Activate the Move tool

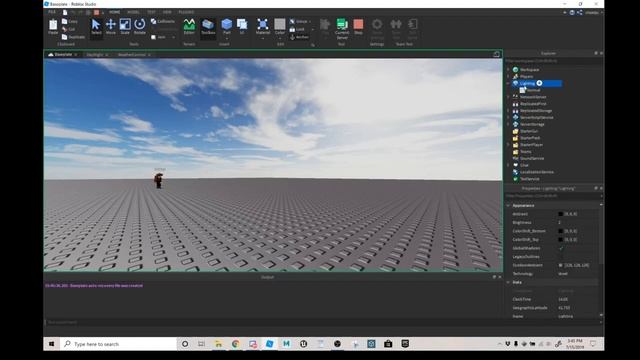pos(111,27)
